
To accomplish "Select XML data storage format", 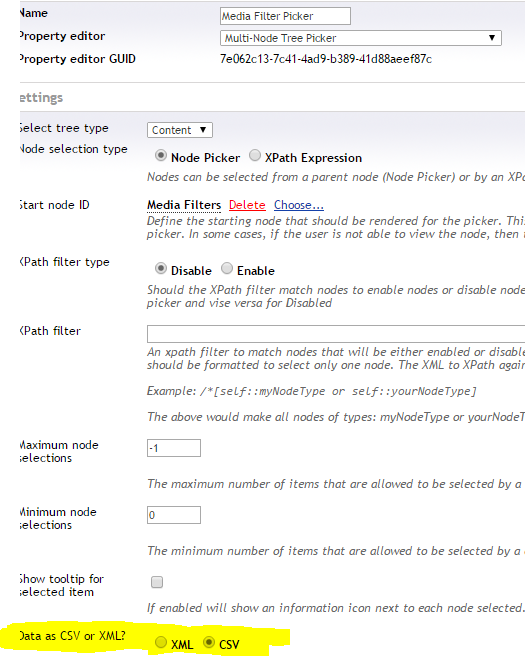I will [161, 642].
